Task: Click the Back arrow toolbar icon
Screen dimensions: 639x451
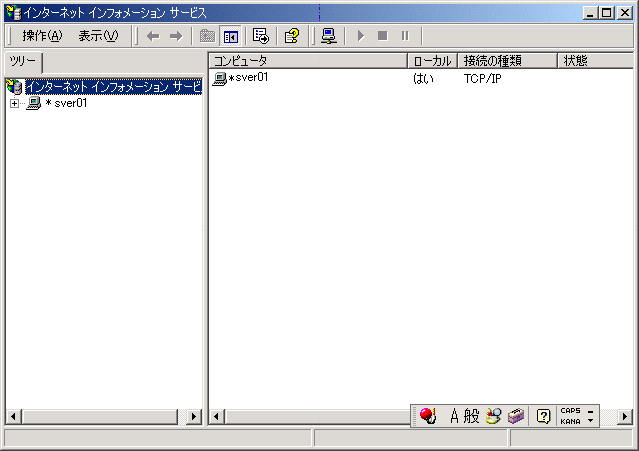Action: 153,36
